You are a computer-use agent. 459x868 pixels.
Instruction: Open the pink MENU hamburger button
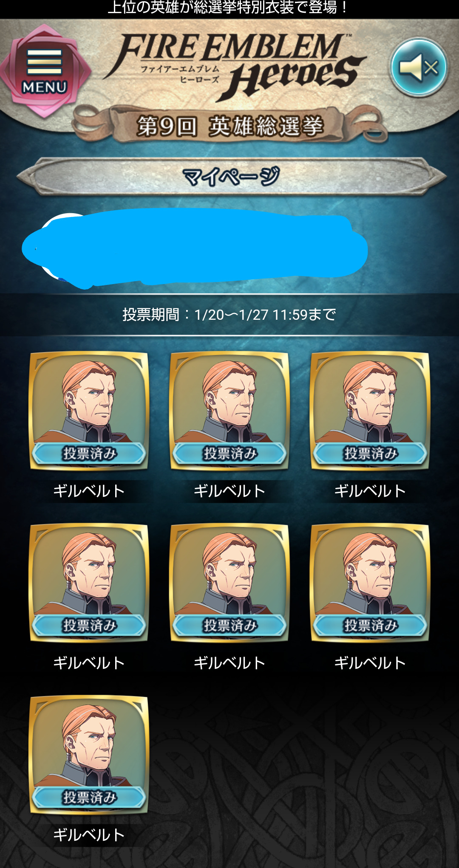click(x=45, y=71)
